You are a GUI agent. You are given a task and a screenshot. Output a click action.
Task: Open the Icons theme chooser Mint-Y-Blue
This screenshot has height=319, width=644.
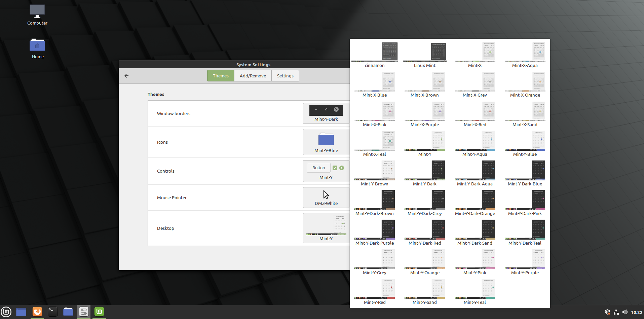point(326,142)
